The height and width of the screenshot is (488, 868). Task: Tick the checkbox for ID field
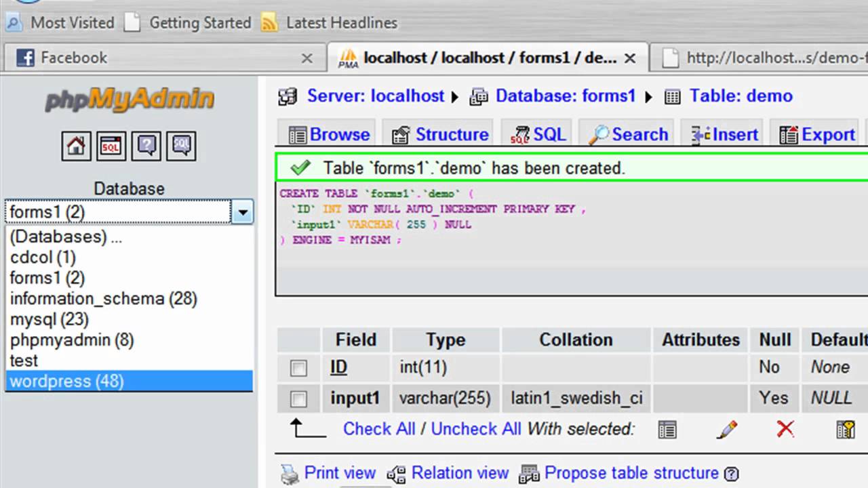pos(298,368)
